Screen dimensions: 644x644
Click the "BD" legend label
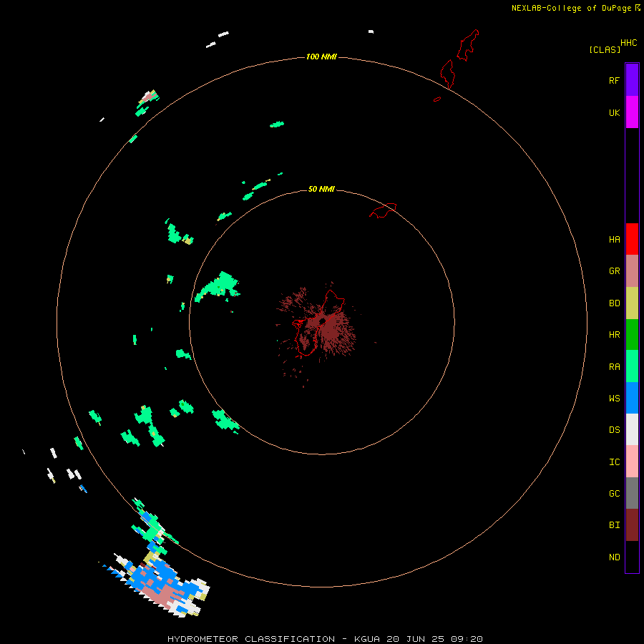614,303
